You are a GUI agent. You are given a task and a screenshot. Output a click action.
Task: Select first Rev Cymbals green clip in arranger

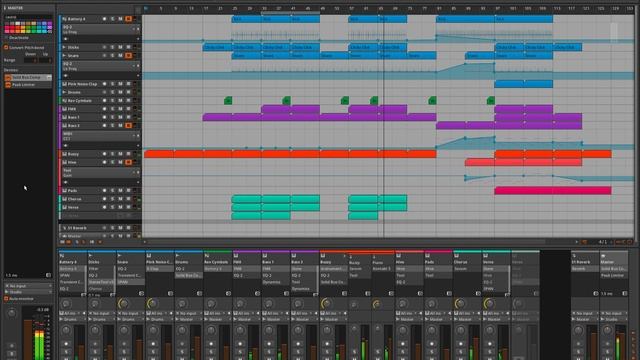pos(228,100)
